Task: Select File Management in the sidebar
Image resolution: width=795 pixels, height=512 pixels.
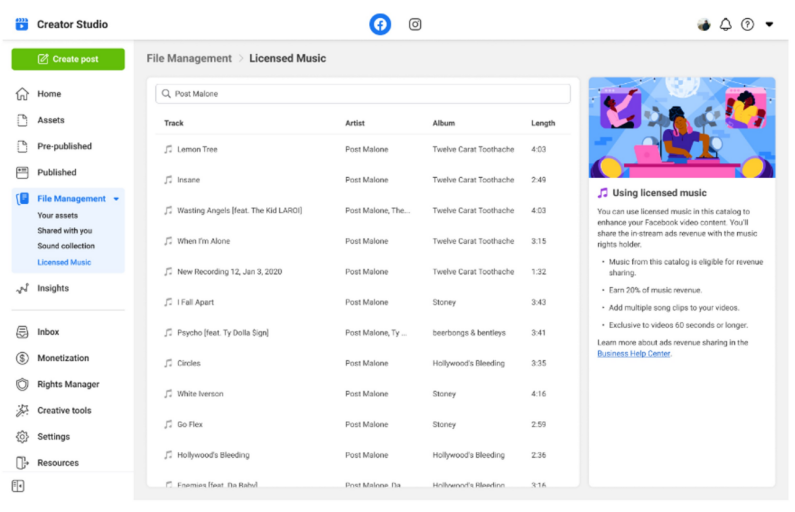Action: (71, 199)
